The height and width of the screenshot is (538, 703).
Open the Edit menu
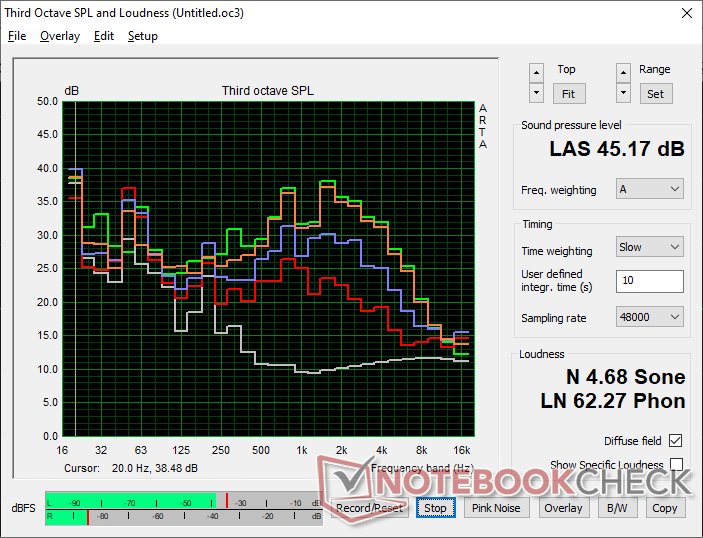[104, 36]
